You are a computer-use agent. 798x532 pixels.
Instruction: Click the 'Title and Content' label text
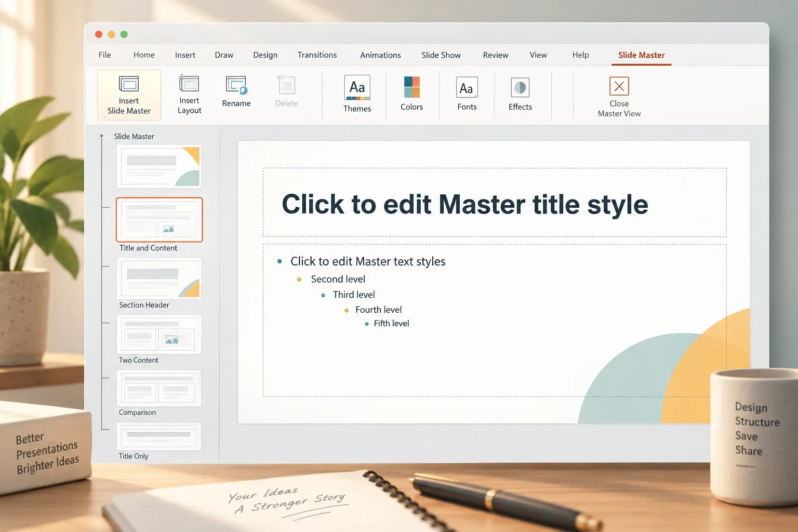click(x=148, y=248)
